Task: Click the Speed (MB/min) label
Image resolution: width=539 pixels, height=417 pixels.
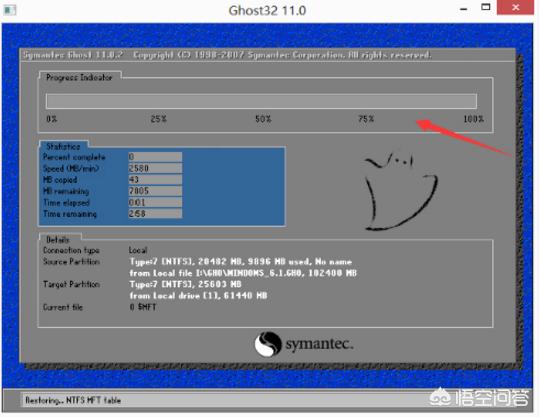Action: [71, 168]
